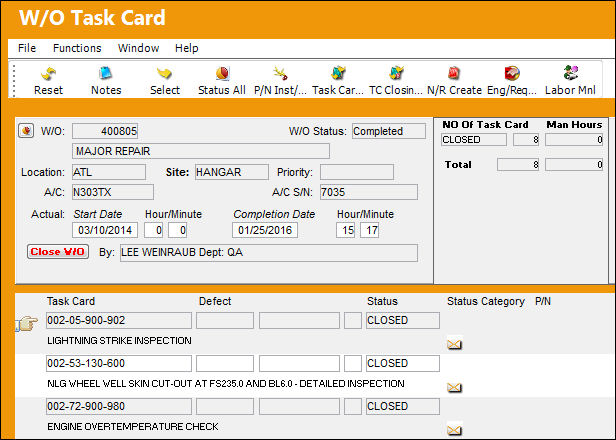Screen dimensions: 616x440
Task: Click the toolbar drag handle dots
Action: pyautogui.click(x=14, y=81)
